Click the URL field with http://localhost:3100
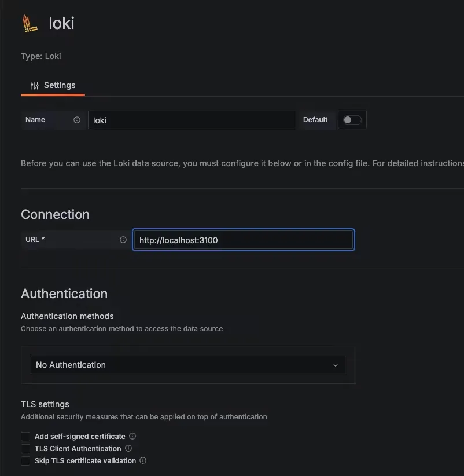The height and width of the screenshot is (476, 464). [243, 240]
